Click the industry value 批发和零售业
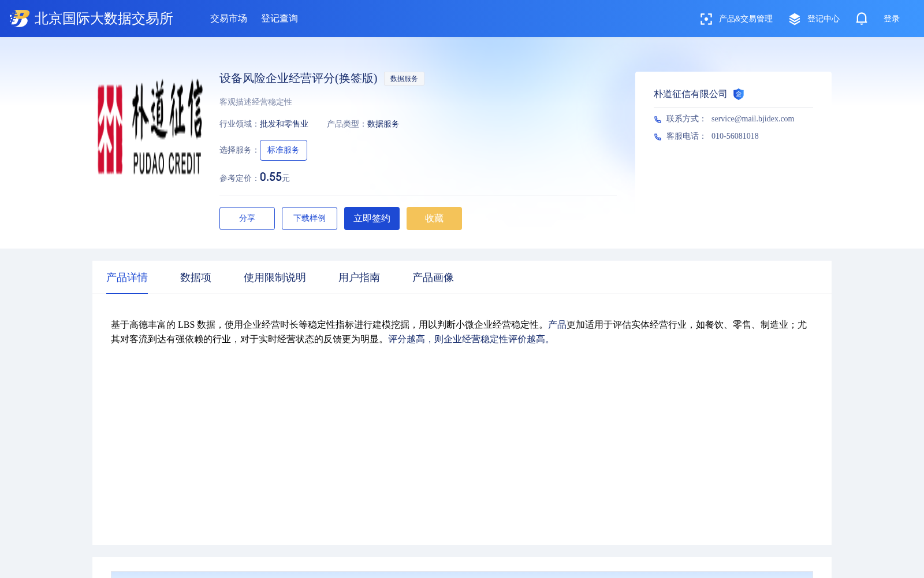Viewport: 924px width, 578px height. point(284,124)
